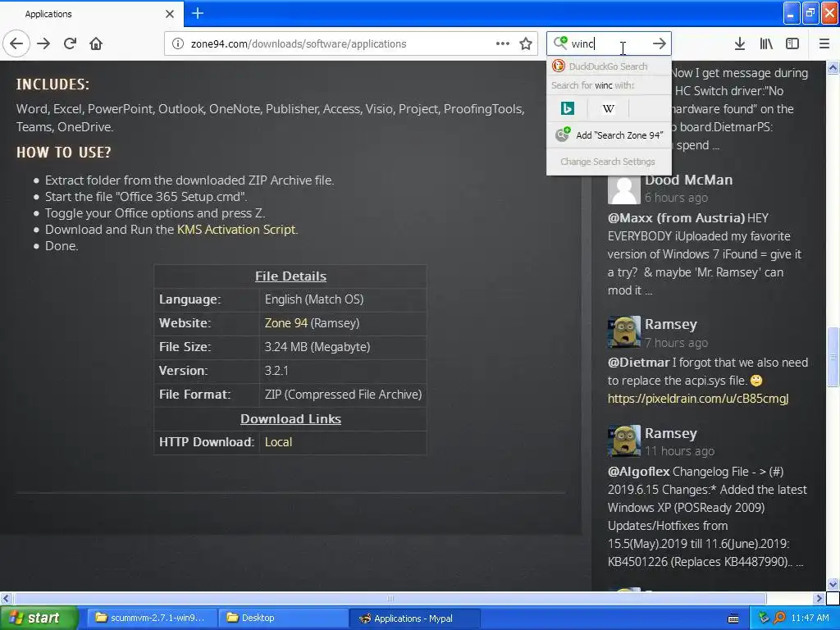Click the taskbar clock showing 11:47 AM
Screen dimensions: 840x630
coord(810,618)
